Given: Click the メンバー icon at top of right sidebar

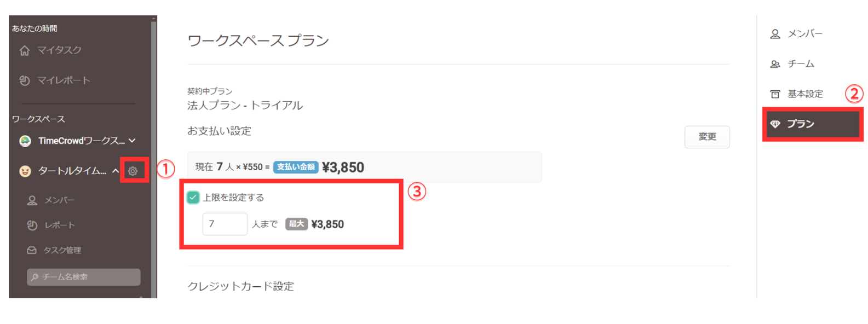Looking at the screenshot, I should (x=774, y=33).
